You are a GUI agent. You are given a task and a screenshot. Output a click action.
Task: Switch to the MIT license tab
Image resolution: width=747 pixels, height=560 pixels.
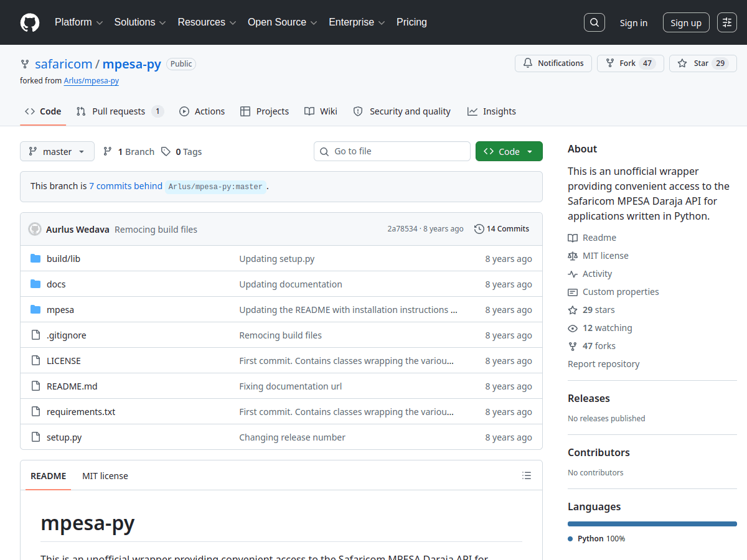105,476
